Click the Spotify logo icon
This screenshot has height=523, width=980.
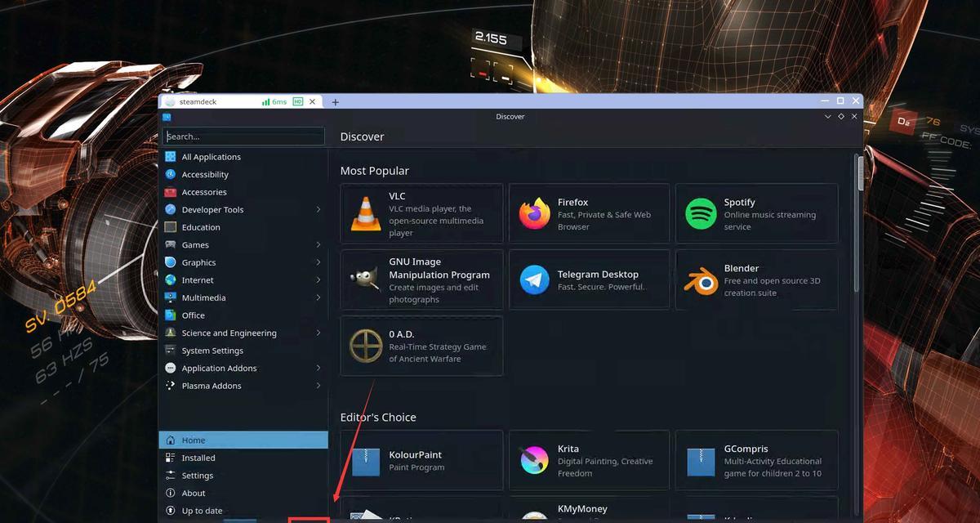click(701, 214)
